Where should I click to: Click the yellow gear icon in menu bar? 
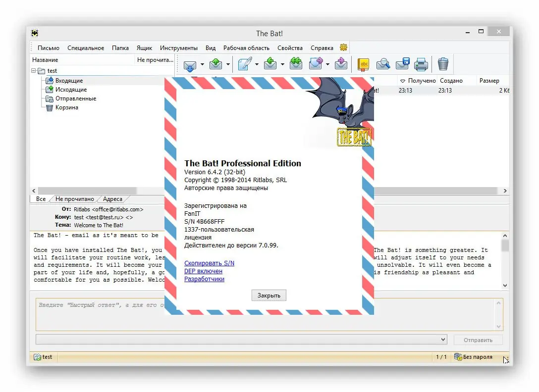click(343, 48)
